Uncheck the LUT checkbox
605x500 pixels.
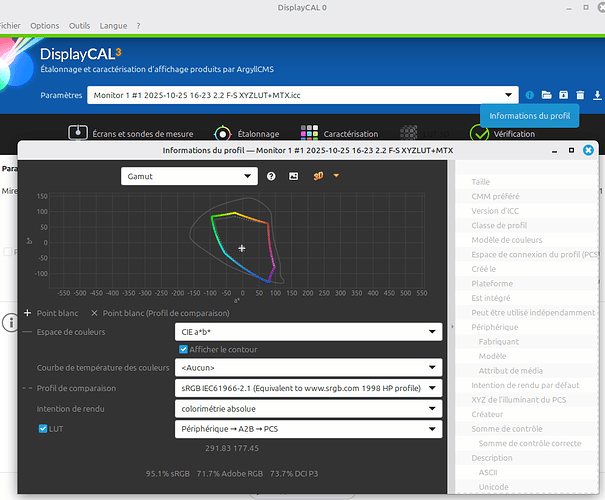(x=43, y=428)
